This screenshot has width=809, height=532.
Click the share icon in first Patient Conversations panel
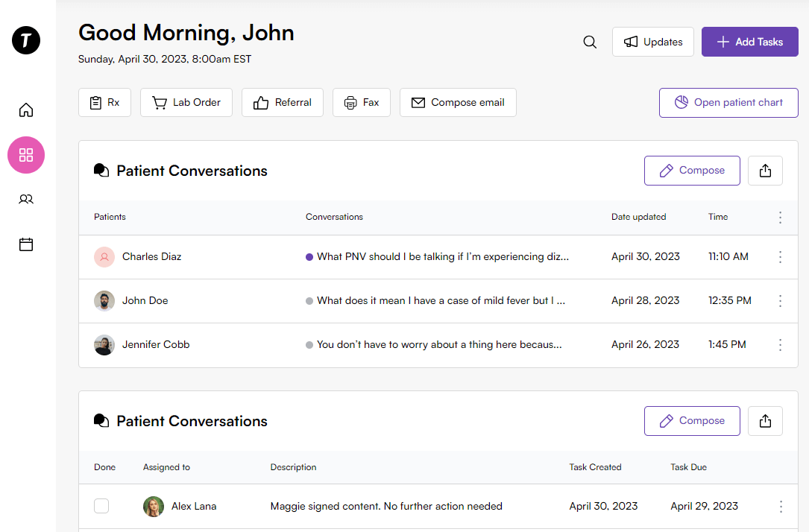765,171
